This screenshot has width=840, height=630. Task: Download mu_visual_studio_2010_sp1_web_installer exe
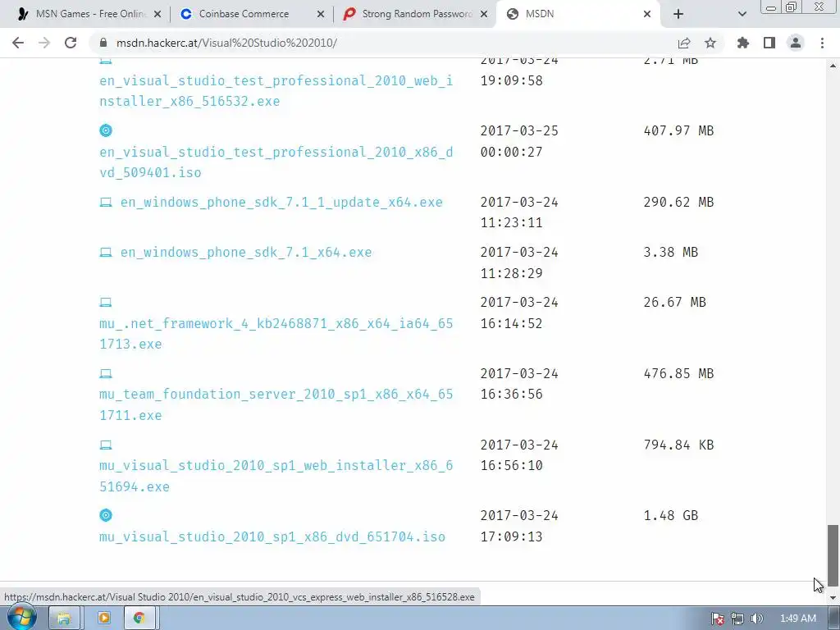click(276, 476)
